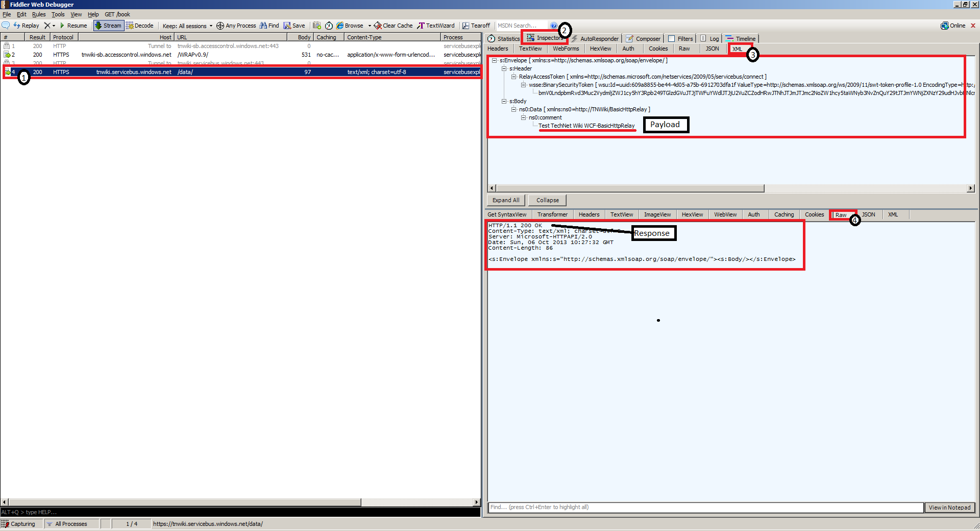Open TextWizard tool

[436, 26]
